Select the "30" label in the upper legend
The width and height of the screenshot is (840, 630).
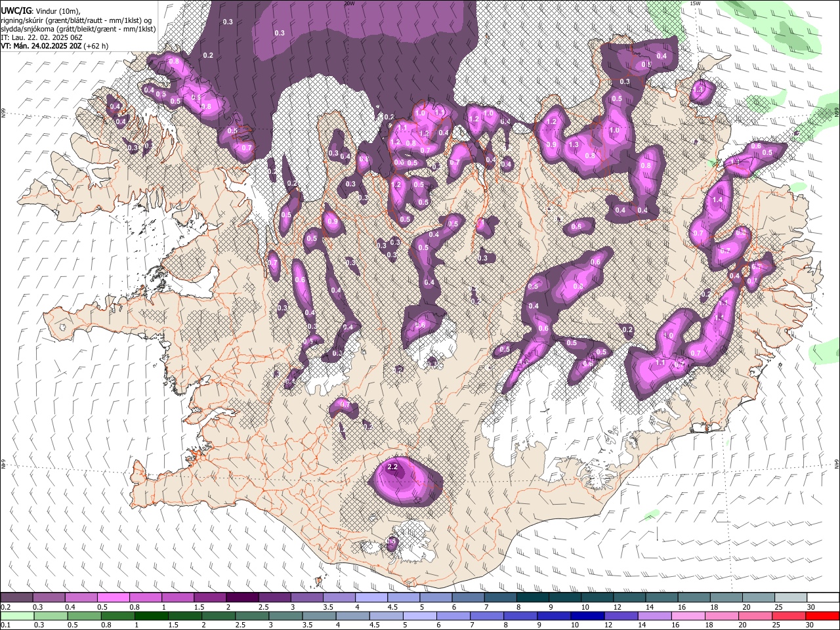(x=810, y=607)
